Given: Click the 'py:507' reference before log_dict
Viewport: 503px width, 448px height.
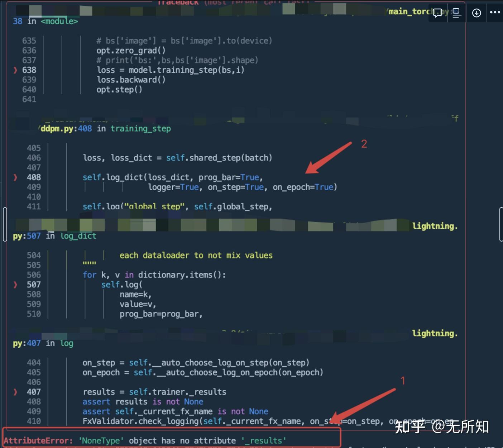Looking at the screenshot, I should [27, 236].
